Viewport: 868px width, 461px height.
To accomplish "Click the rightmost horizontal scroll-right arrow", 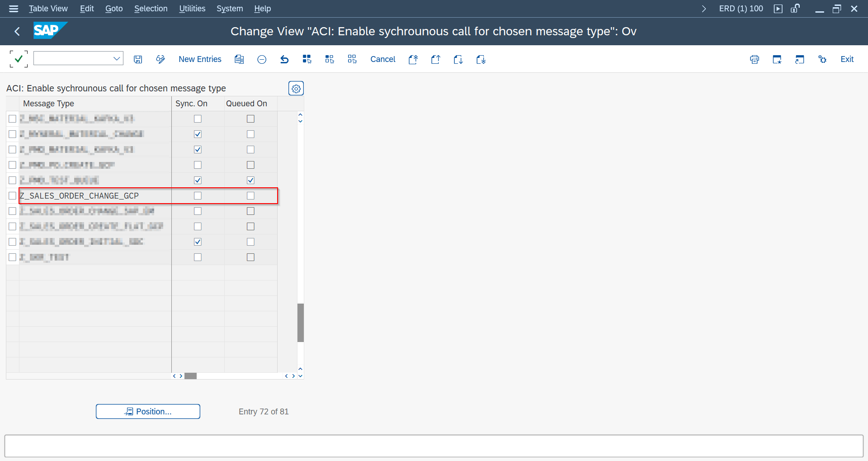I will click(293, 376).
